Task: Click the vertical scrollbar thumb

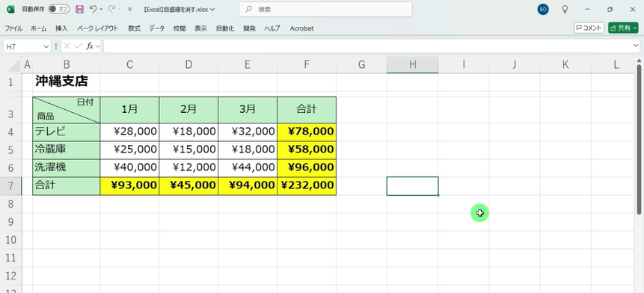Action: pos(639,139)
